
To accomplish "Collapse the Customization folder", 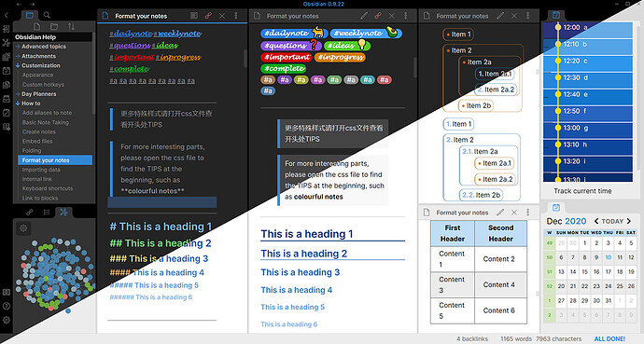I will click(x=18, y=65).
